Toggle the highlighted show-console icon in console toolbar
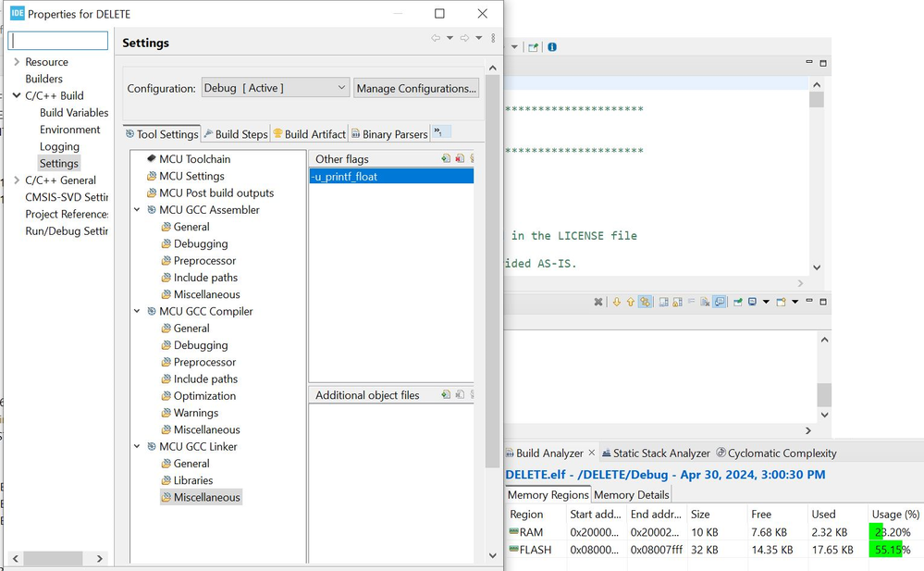The image size is (924, 571). click(x=720, y=302)
